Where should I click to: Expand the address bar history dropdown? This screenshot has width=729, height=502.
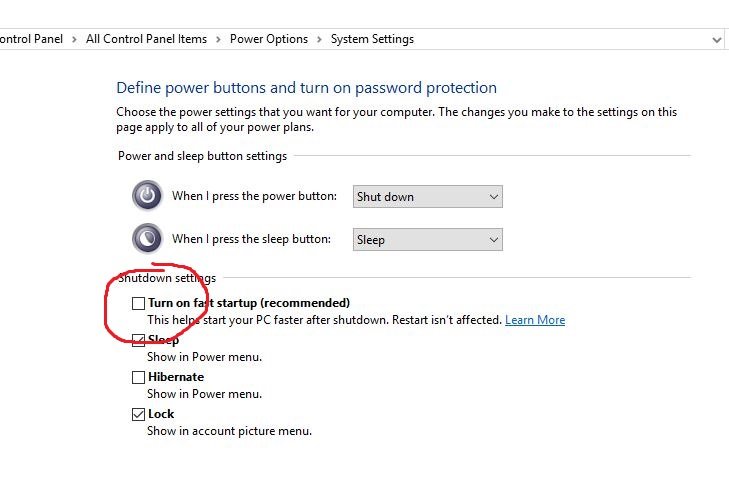pos(716,39)
